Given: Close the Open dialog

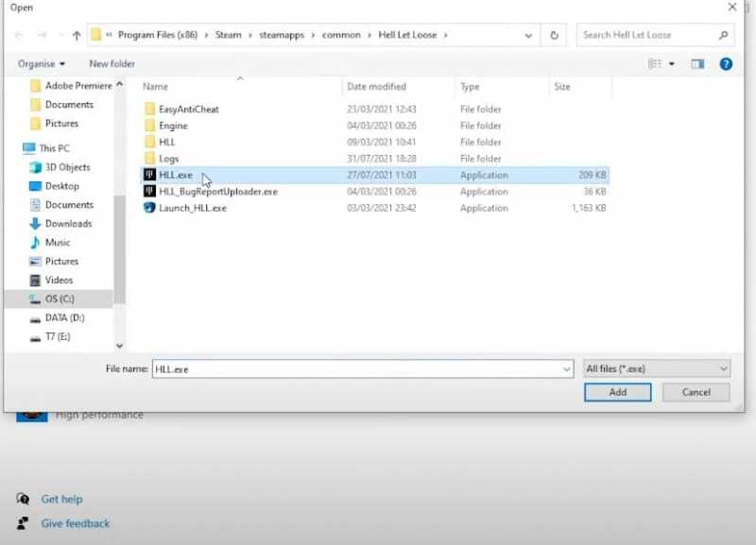Looking at the screenshot, I should click(x=731, y=8).
